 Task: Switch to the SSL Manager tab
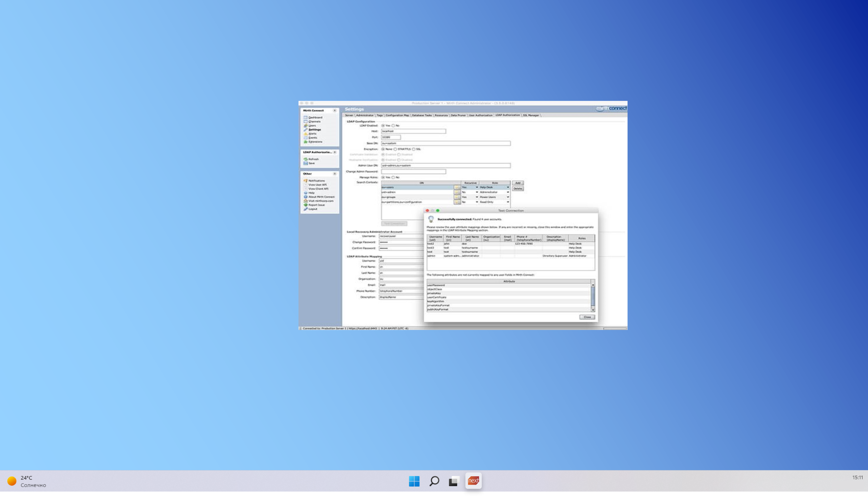(531, 115)
